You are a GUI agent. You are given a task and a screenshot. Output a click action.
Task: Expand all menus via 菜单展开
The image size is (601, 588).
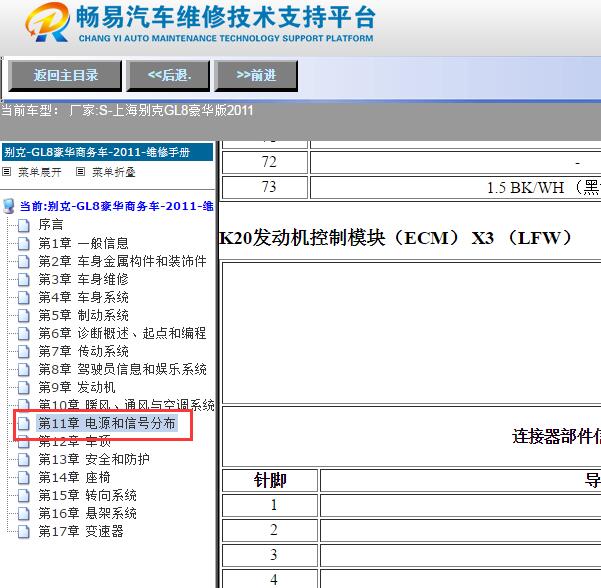click(x=40, y=172)
